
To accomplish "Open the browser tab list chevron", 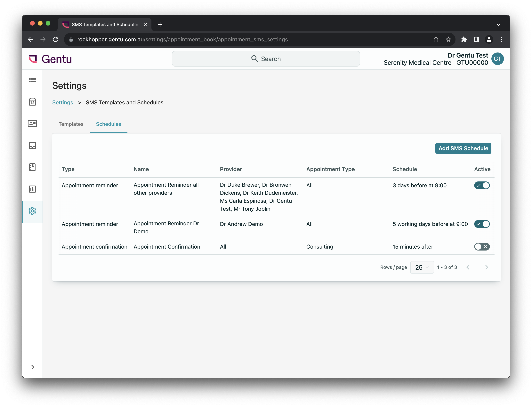I will click(498, 24).
